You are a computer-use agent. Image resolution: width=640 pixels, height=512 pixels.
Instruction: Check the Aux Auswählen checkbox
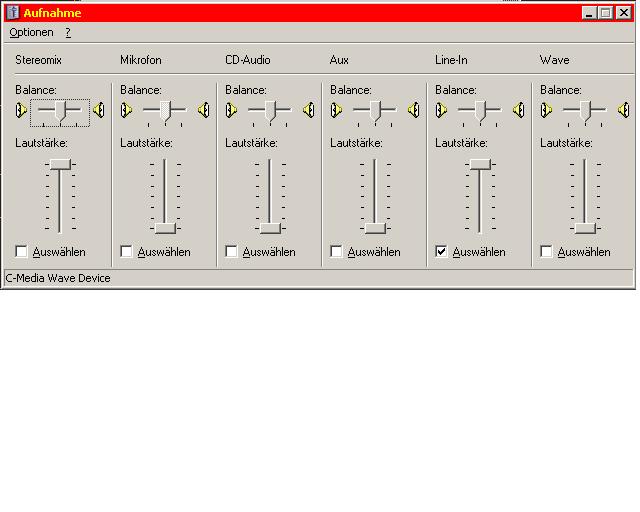[x=337, y=252]
